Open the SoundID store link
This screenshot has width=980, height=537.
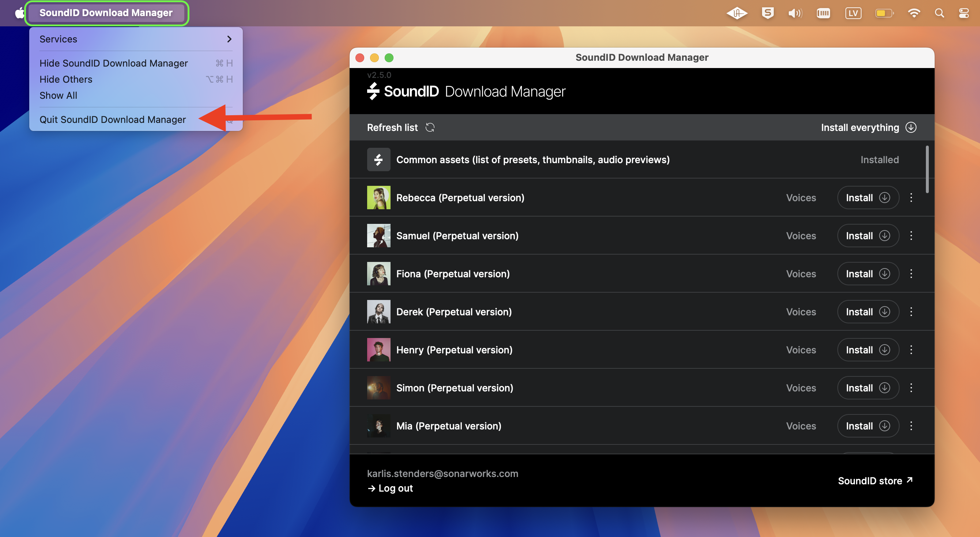875,481
